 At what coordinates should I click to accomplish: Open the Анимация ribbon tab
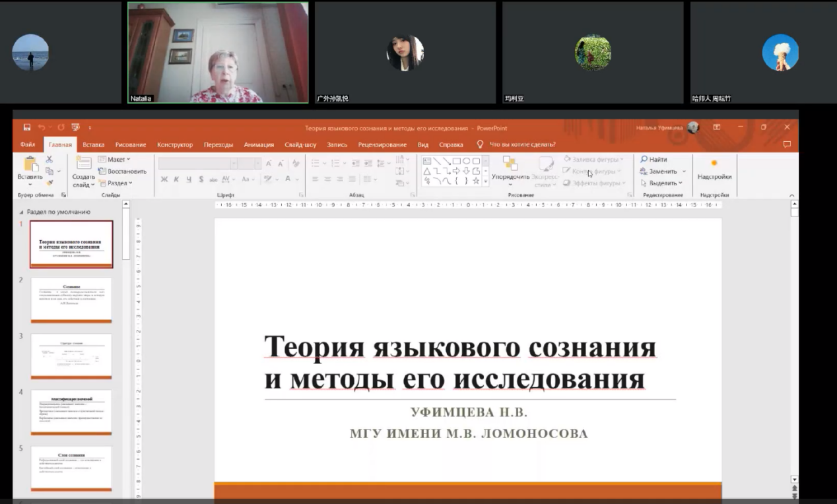point(259,144)
